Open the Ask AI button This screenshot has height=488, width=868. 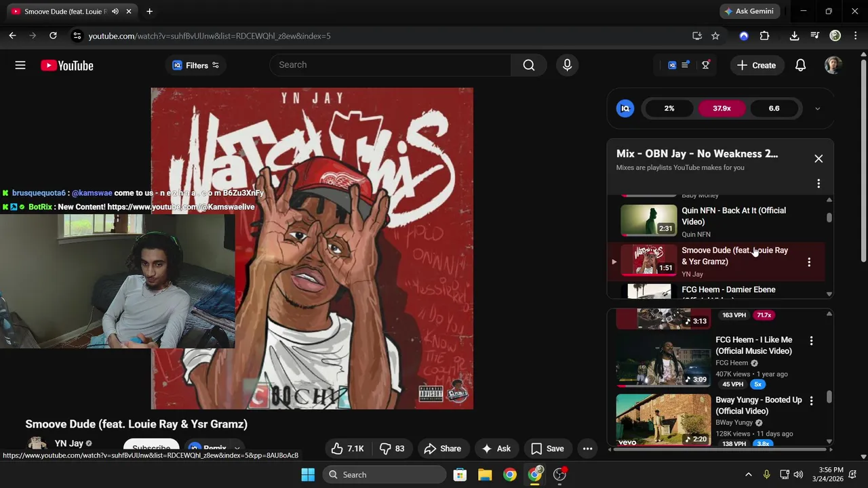pyautogui.click(x=496, y=449)
